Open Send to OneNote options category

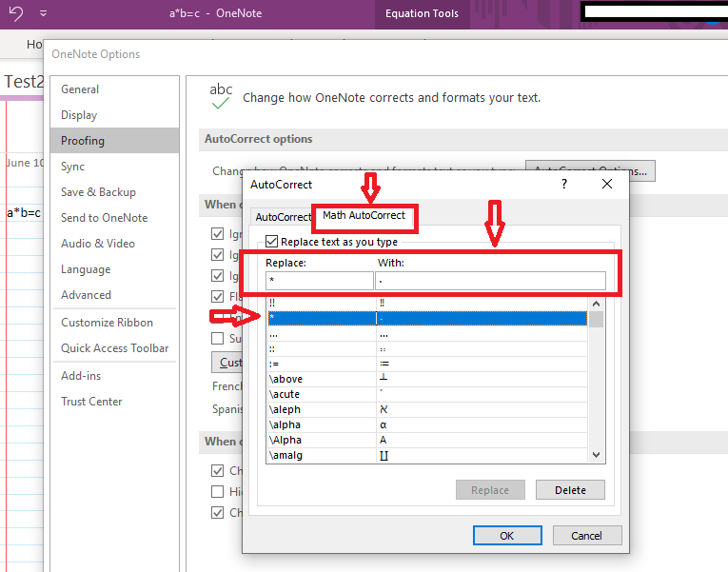[114, 218]
